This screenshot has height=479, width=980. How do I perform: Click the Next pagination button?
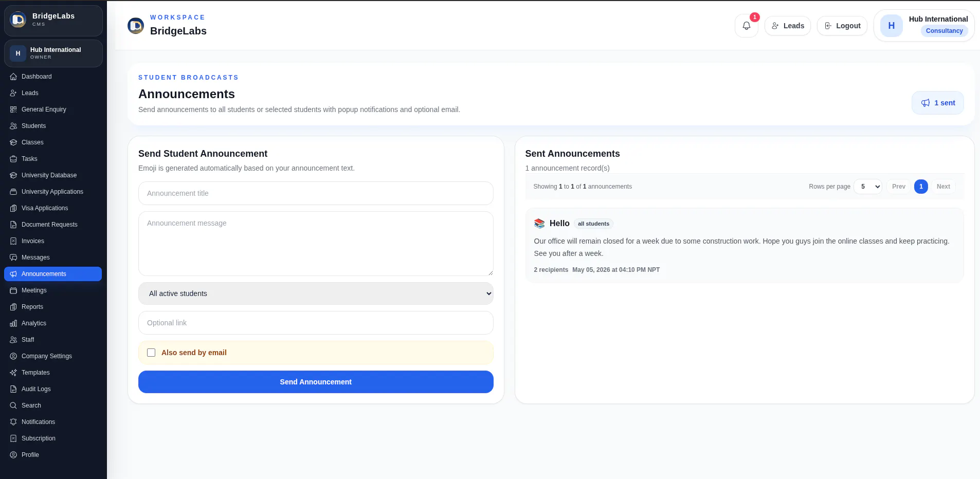pos(943,187)
